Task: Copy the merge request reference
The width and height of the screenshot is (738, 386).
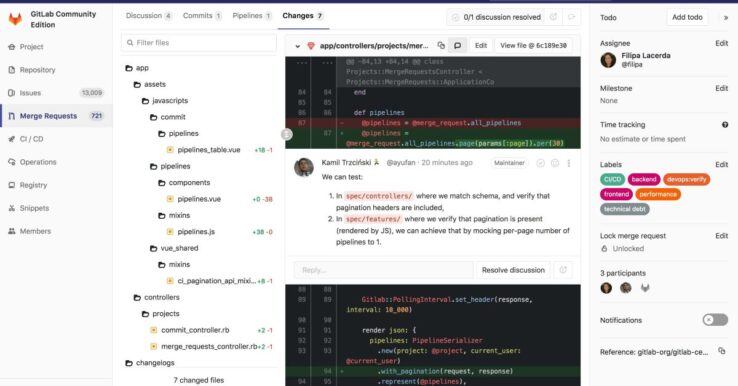Action: point(722,351)
